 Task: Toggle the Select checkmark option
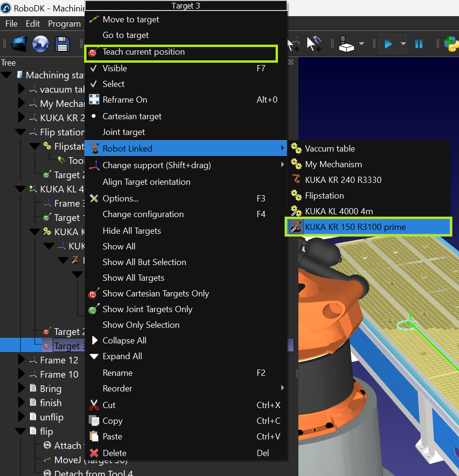click(x=114, y=84)
